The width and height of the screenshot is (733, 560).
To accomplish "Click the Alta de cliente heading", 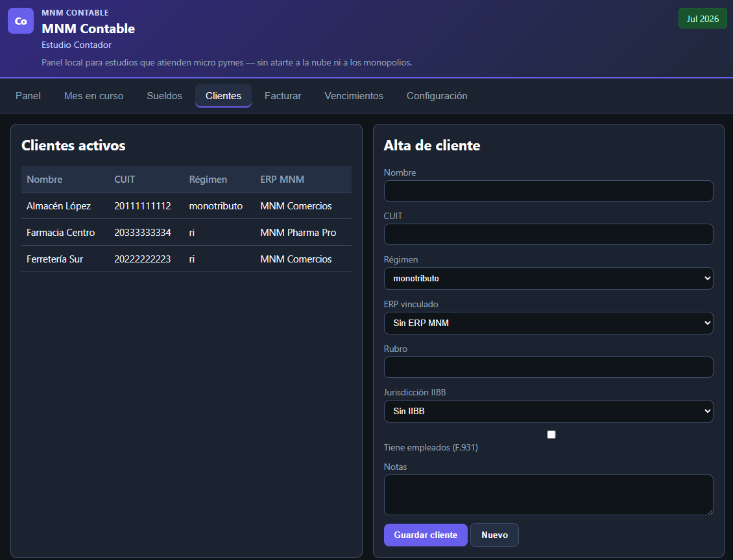I will click(x=432, y=146).
